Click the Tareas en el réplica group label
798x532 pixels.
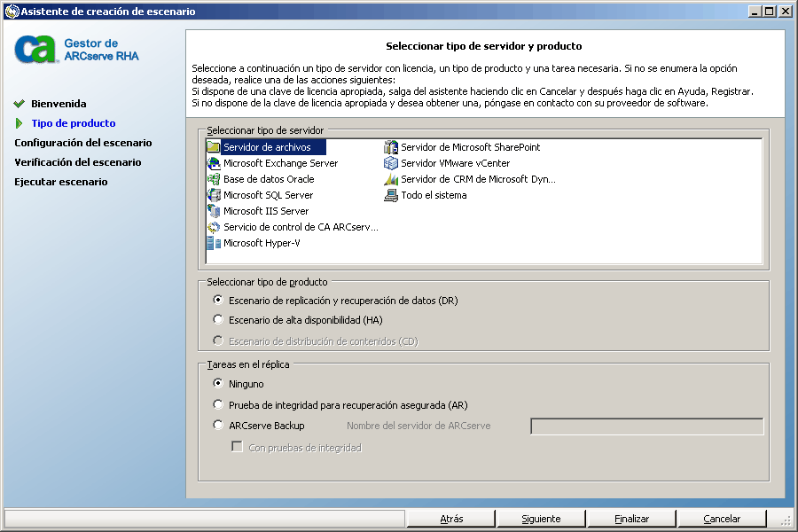coord(248,364)
